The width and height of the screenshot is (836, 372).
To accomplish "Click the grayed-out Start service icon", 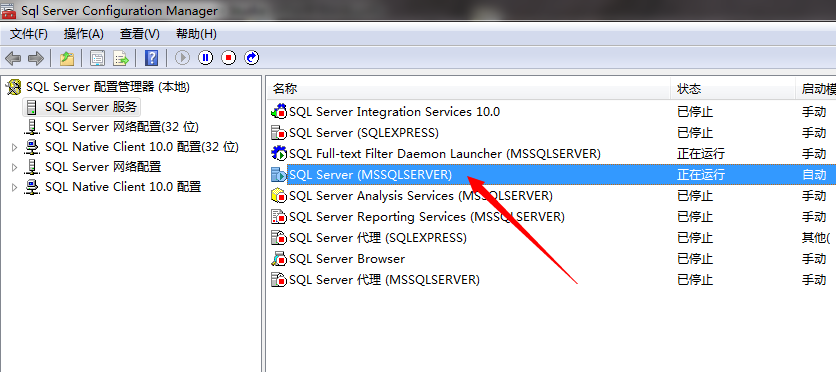I will tap(183, 58).
